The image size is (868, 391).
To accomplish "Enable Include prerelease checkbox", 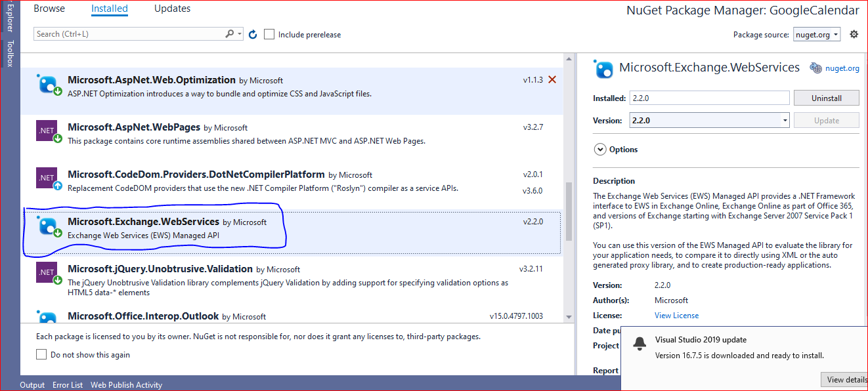I will (269, 34).
